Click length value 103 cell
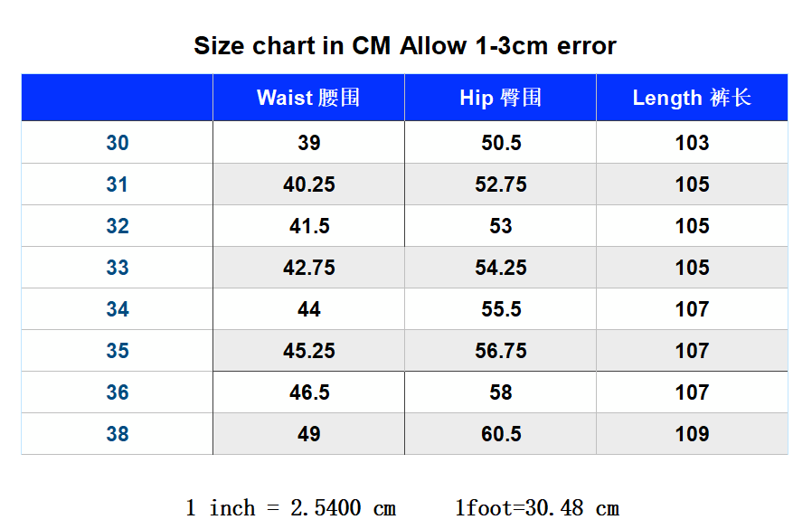 (x=692, y=143)
